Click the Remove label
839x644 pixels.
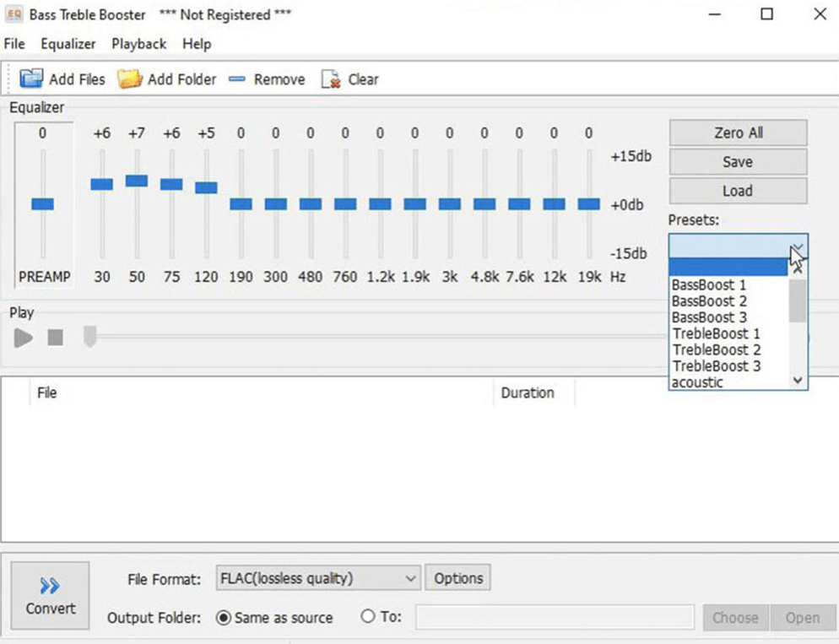point(279,79)
